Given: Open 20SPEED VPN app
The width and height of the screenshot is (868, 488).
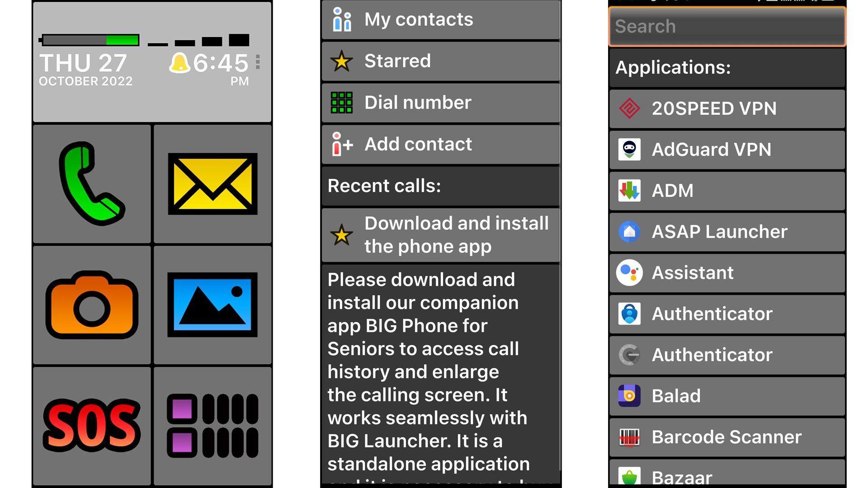Looking at the screenshot, I should point(728,108).
